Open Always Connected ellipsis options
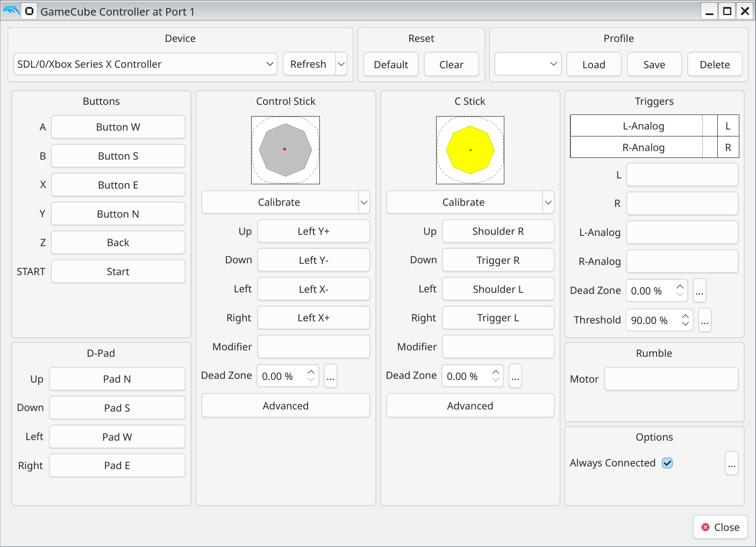756x547 pixels. [732, 463]
